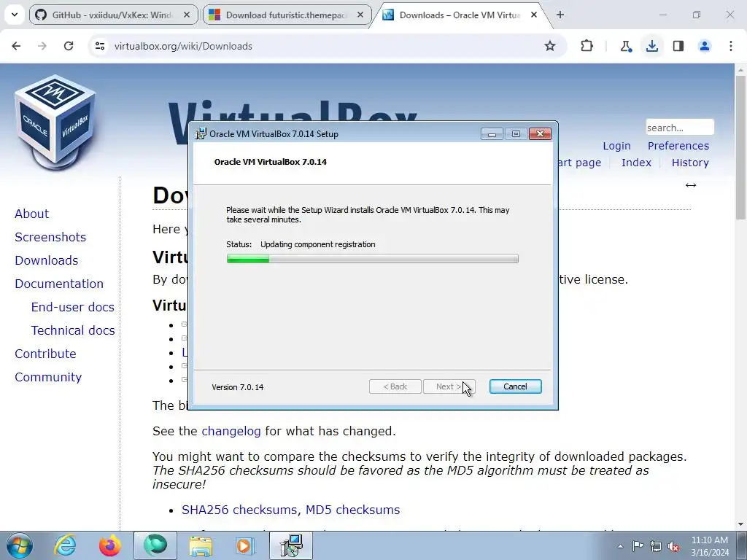Open Contribute in the sidebar

(x=45, y=354)
